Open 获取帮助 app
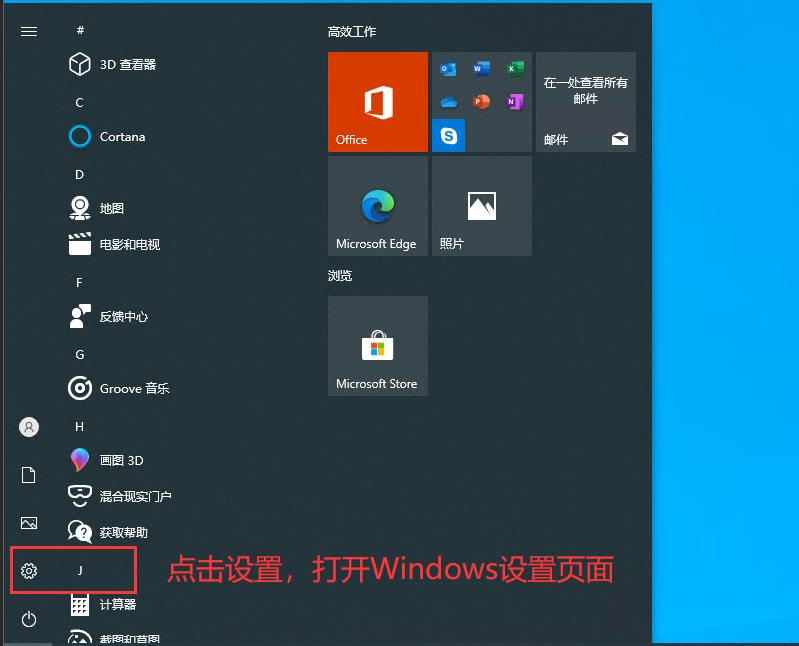The height and width of the screenshot is (646, 799). click(x=108, y=532)
